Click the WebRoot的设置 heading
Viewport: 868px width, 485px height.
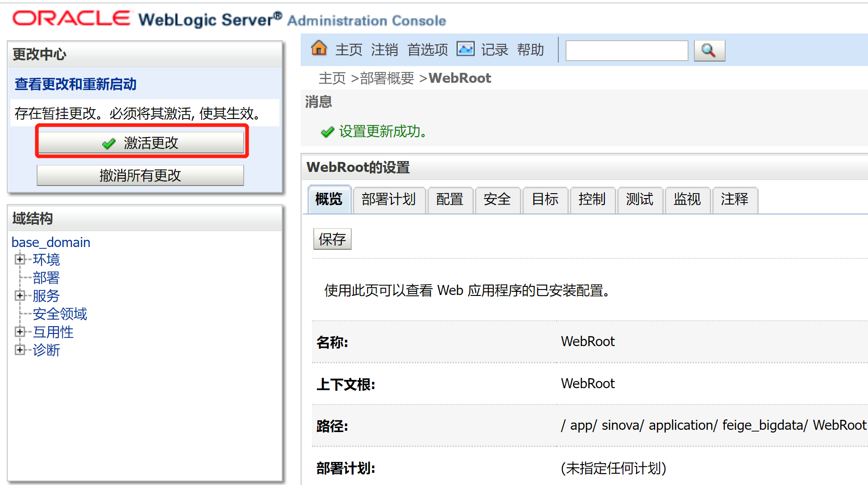pyautogui.click(x=358, y=167)
